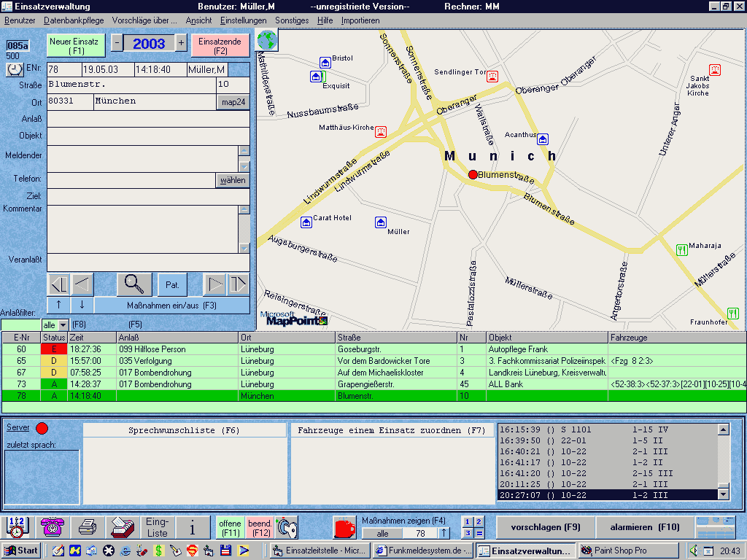Jump to first record arrow button
This screenshot has height=560, width=747.
point(58,284)
